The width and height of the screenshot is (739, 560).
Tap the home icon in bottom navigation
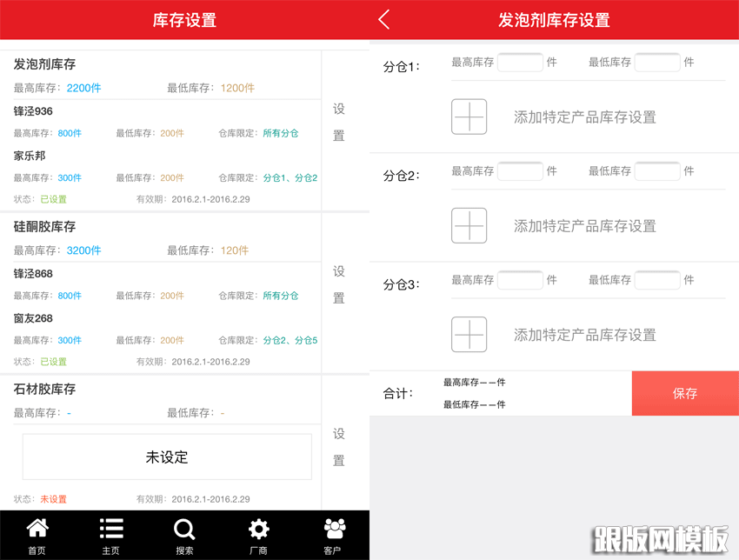(37, 535)
